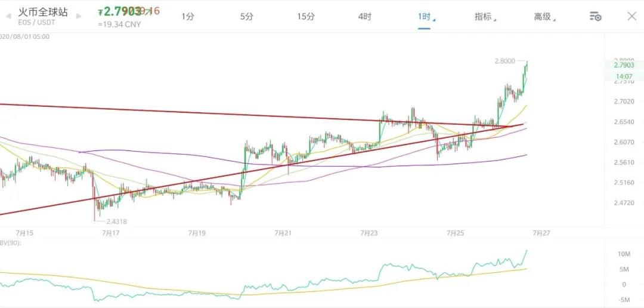Choose the 15分 interval tab
The width and height of the screenshot is (644, 308).
306,17
